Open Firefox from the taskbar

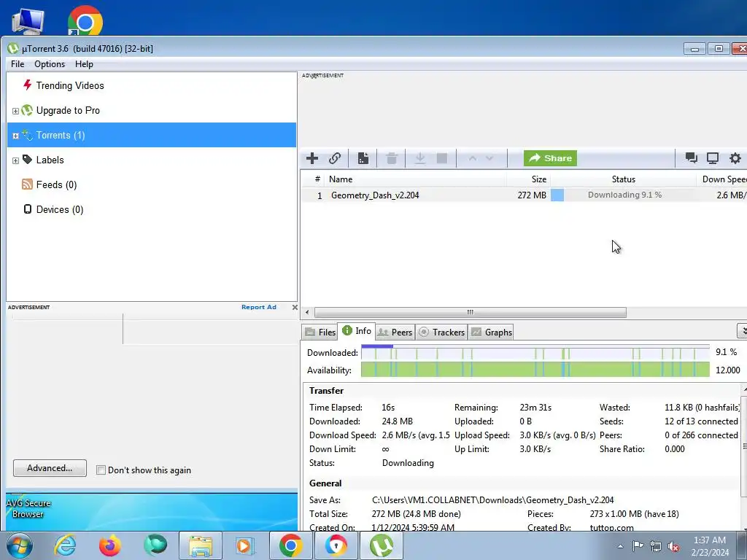[109, 545]
